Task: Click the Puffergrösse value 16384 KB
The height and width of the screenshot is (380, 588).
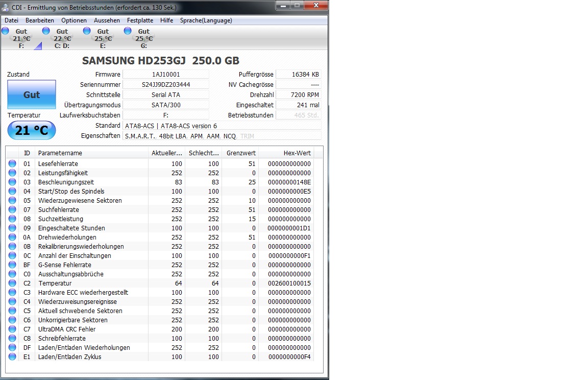Action: [x=299, y=74]
